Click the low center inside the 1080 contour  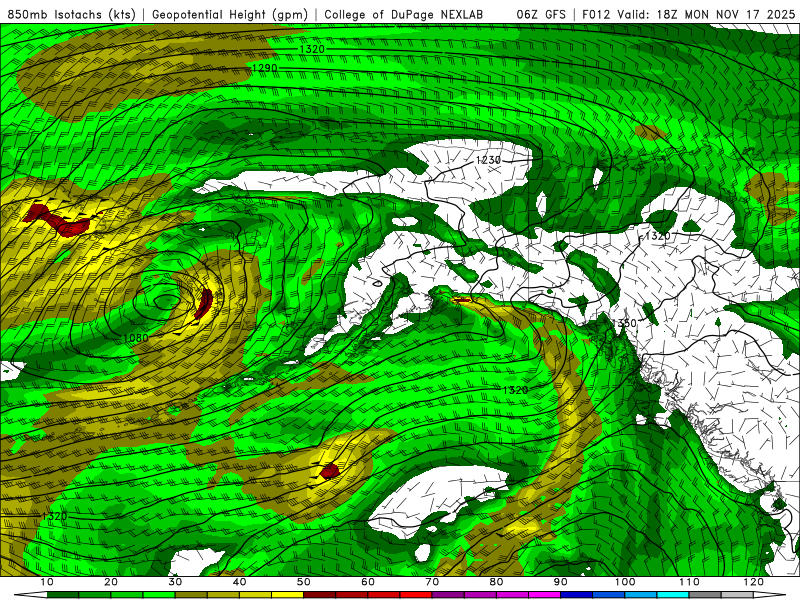[166, 301]
